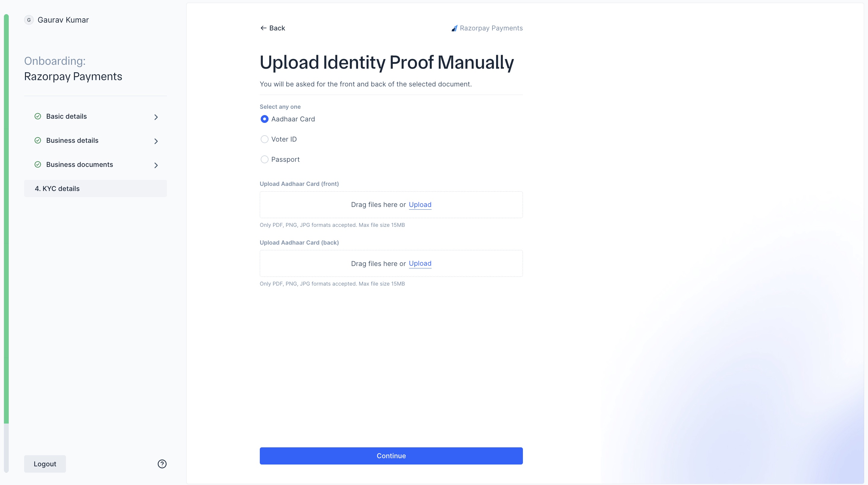The image size is (868, 485).
Task: Click Upload link for Aadhaar Card front
Action: [420, 205]
